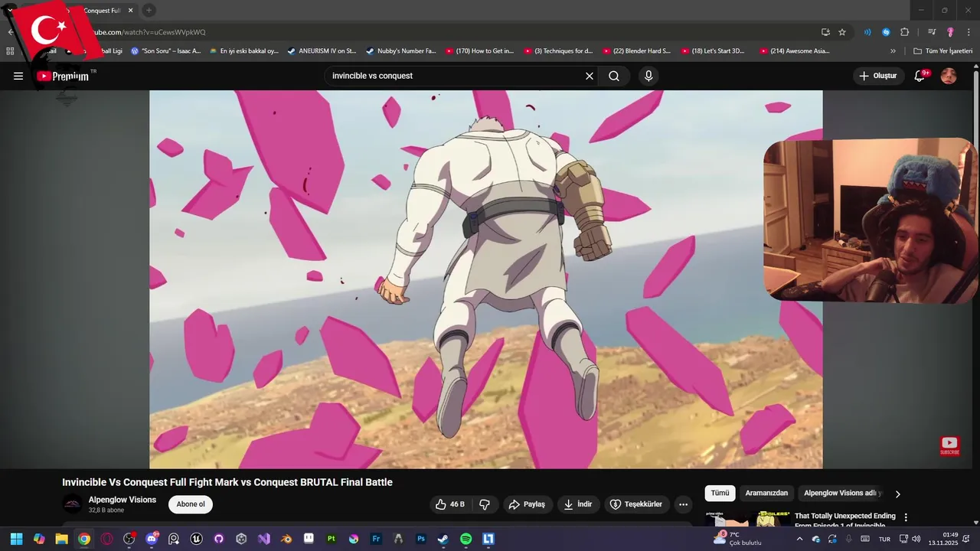This screenshot has height=551, width=980.
Task: Dislike the video with thumbs down
Action: pyautogui.click(x=485, y=504)
